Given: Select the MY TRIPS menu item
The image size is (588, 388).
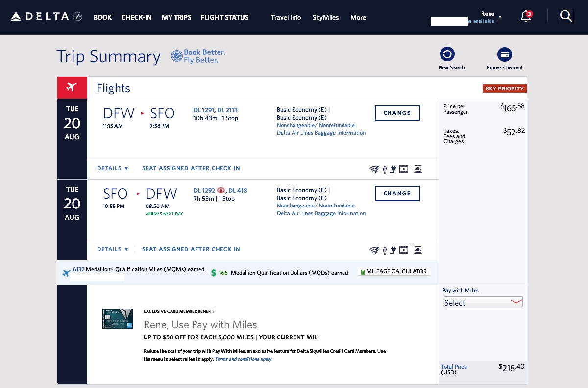Looking at the screenshot, I should click(176, 17).
